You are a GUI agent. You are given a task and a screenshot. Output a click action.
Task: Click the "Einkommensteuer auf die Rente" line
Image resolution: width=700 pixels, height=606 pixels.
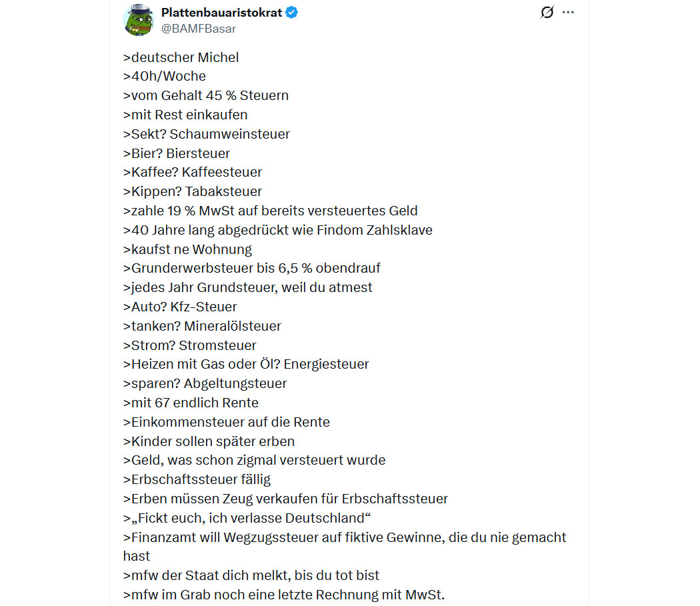coord(227,422)
